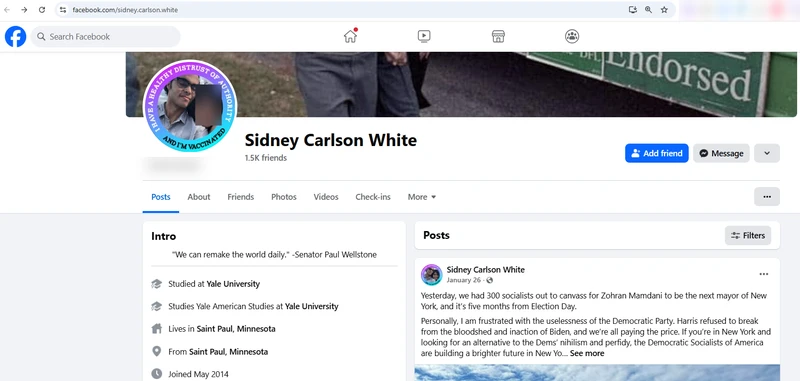The image size is (800, 381).
Task: Click Saint Paul, Minnesota in From row
Action: pos(229,352)
